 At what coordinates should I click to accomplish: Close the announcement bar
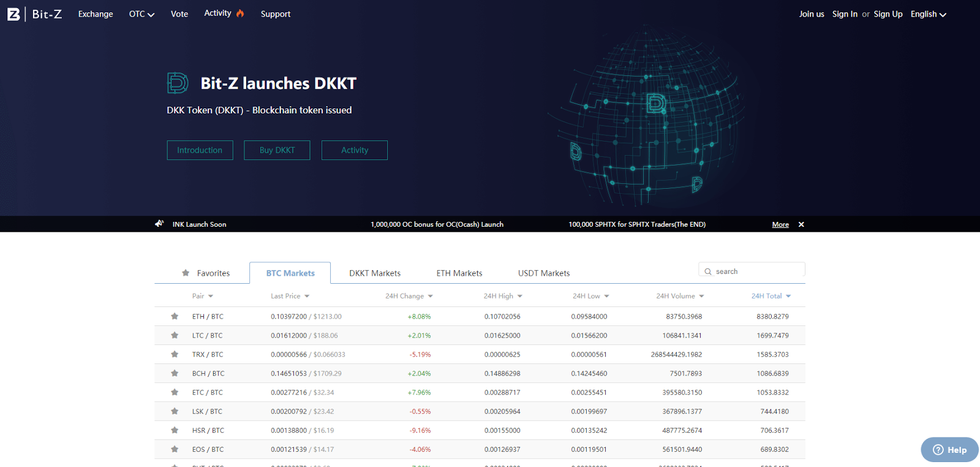(x=801, y=224)
